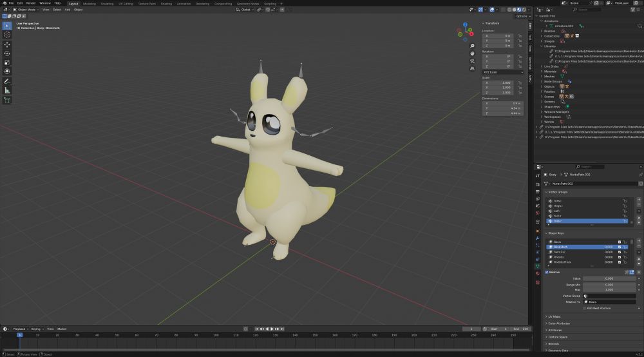The width and height of the screenshot is (644, 357).
Task: Open Object Data green triangle properties tab
Action: pos(538,266)
